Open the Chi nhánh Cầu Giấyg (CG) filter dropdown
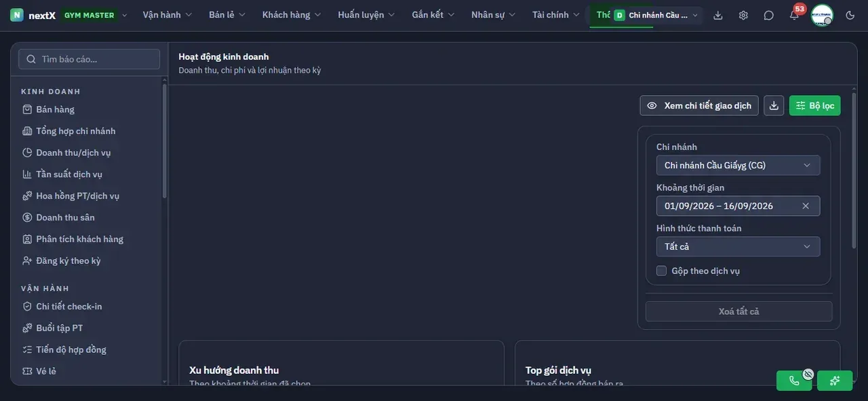The image size is (868, 401). tap(738, 165)
